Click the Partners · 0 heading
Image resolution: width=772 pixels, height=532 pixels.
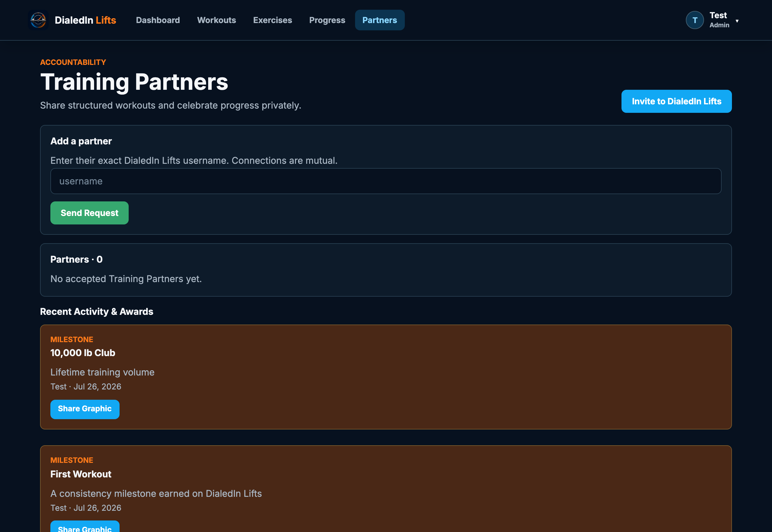76,259
